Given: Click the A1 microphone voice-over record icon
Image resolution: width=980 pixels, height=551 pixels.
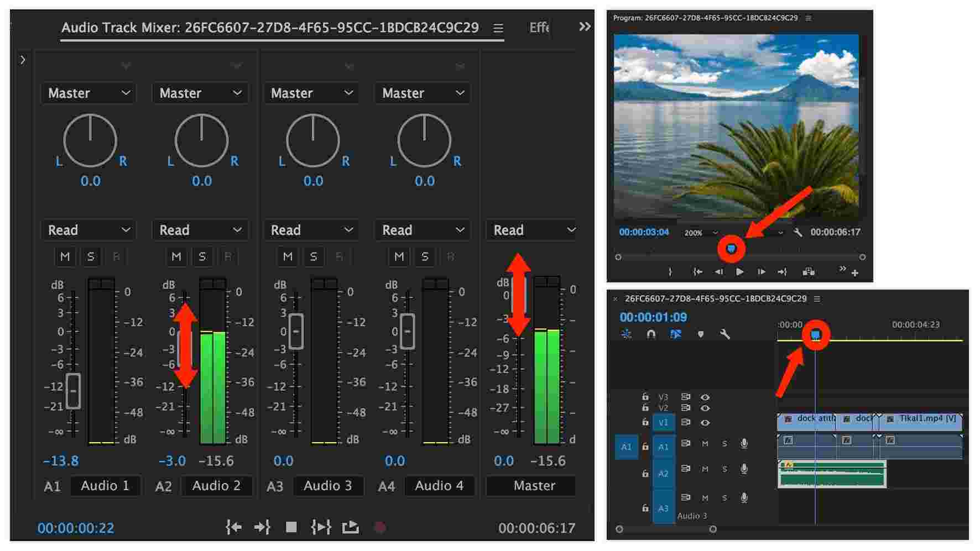Looking at the screenshot, I should (x=744, y=443).
